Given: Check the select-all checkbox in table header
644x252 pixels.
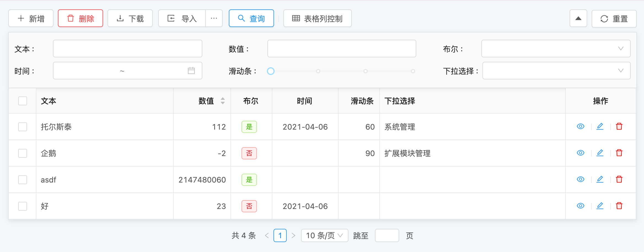Looking at the screenshot, I should coord(22,101).
